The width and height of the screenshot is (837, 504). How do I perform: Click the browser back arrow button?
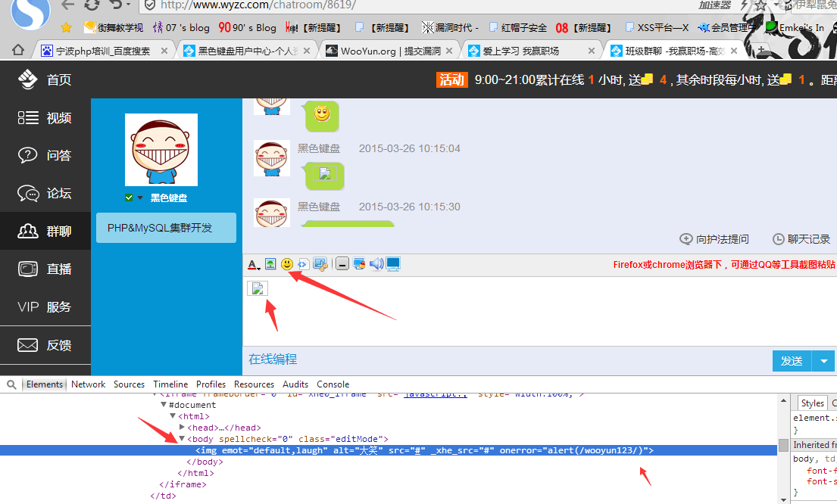(x=67, y=5)
